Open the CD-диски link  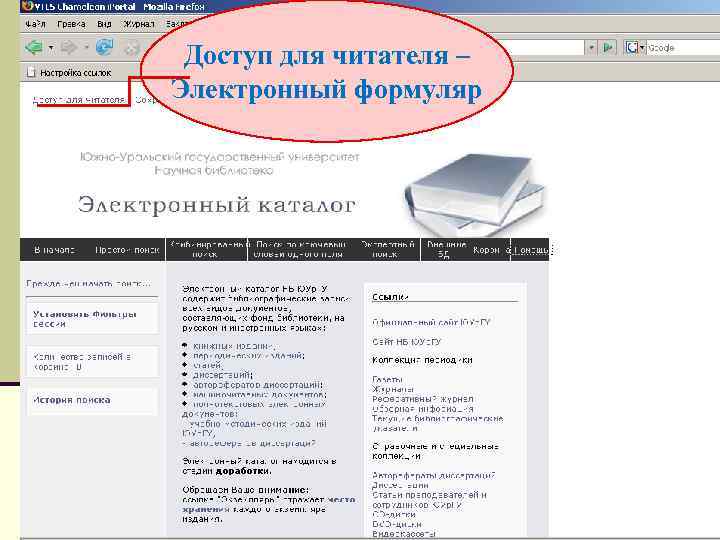pyautogui.click(x=394, y=515)
